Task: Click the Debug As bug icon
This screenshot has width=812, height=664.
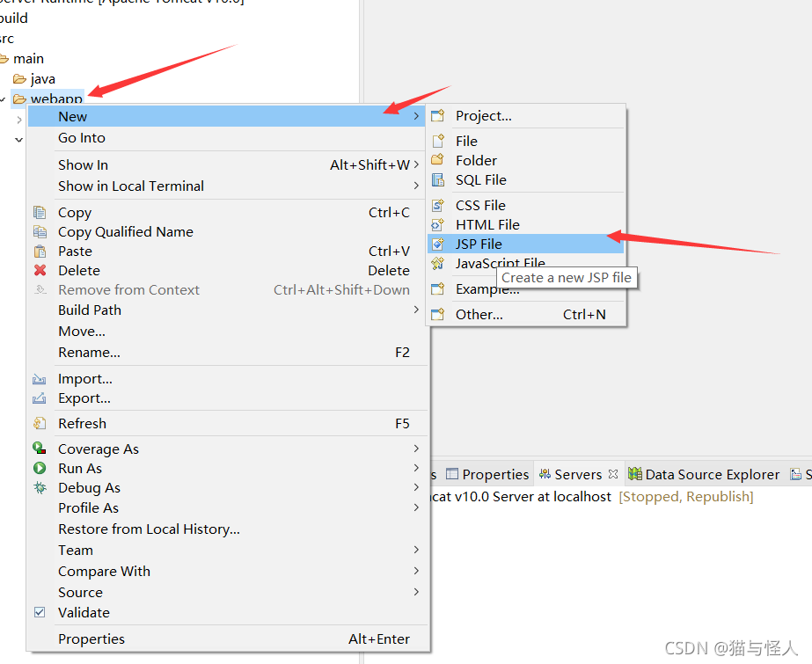Action: point(40,487)
